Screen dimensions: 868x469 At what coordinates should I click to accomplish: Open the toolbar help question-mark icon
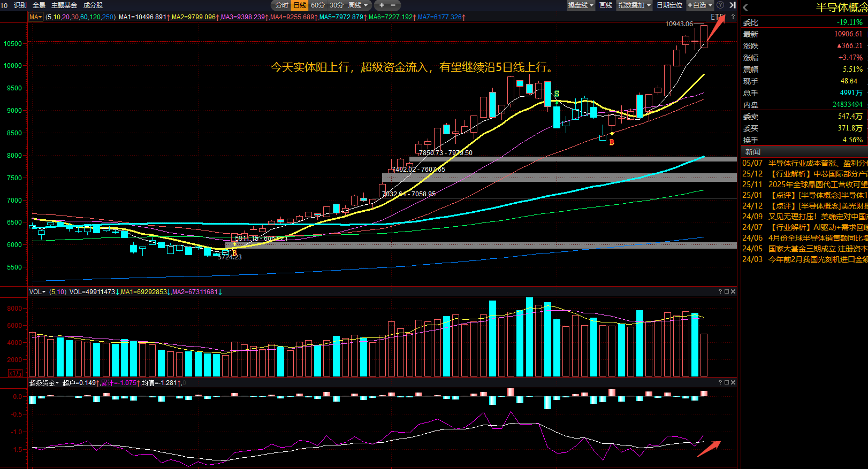click(720, 5)
